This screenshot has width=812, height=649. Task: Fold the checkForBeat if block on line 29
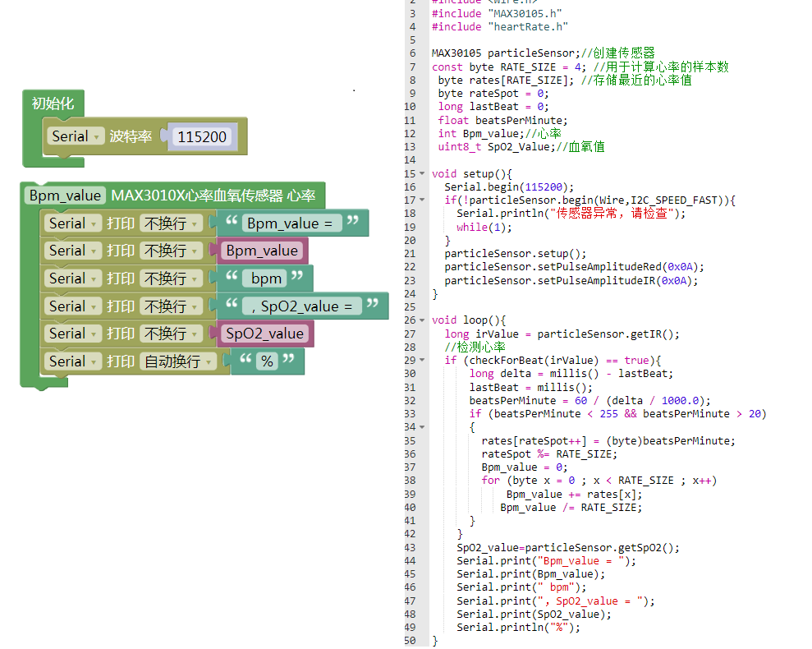click(x=422, y=360)
